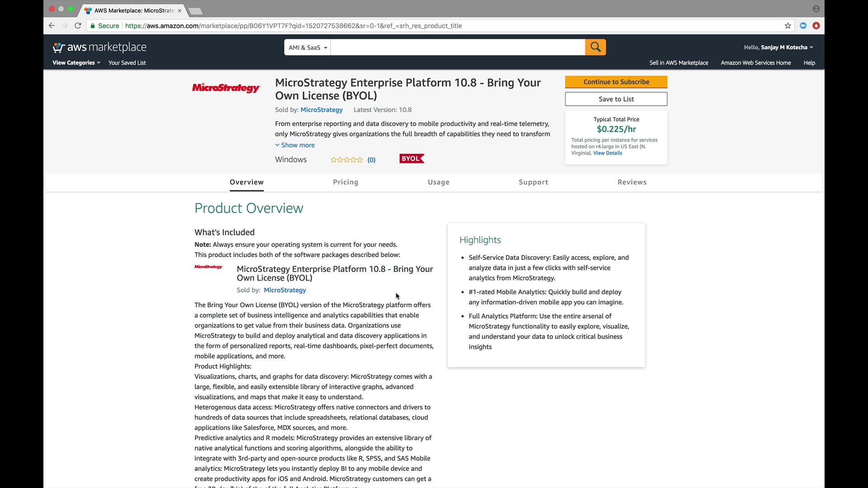Click the red BYOL badge
The height and width of the screenshot is (488, 868).
point(411,159)
